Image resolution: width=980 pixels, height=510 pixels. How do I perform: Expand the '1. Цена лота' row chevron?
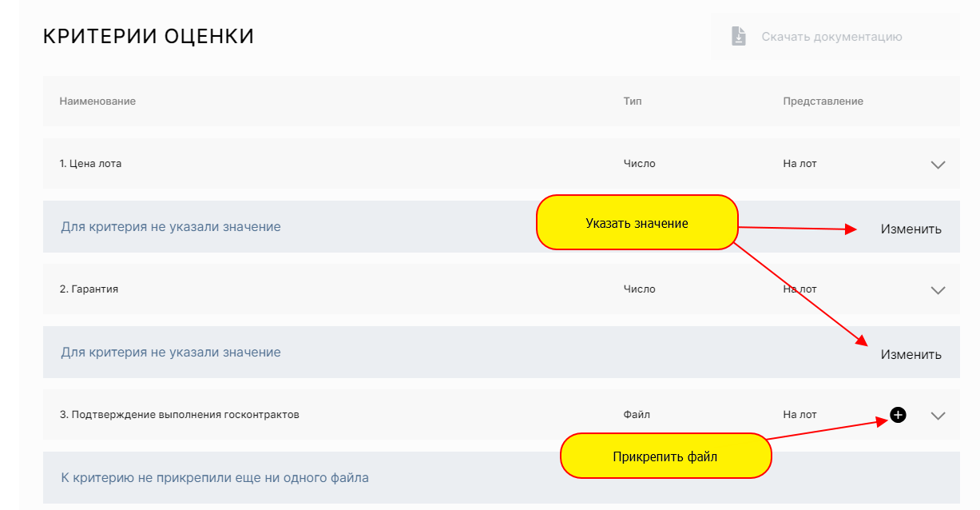pyautogui.click(x=938, y=165)
